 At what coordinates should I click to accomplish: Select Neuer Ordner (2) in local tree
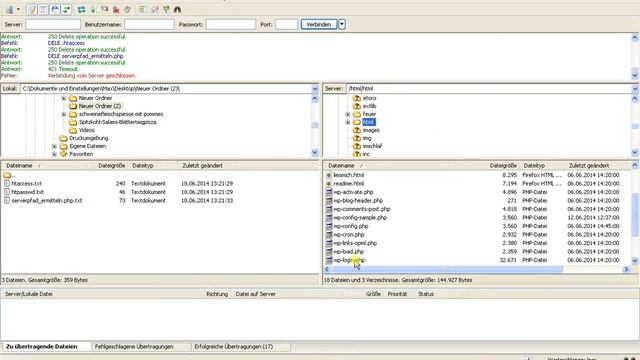click(x=100, y=106)
